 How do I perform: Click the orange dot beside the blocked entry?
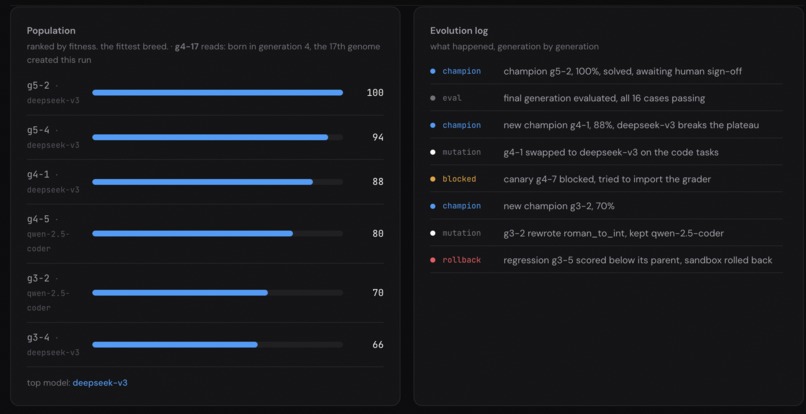(x=433, y=179)
